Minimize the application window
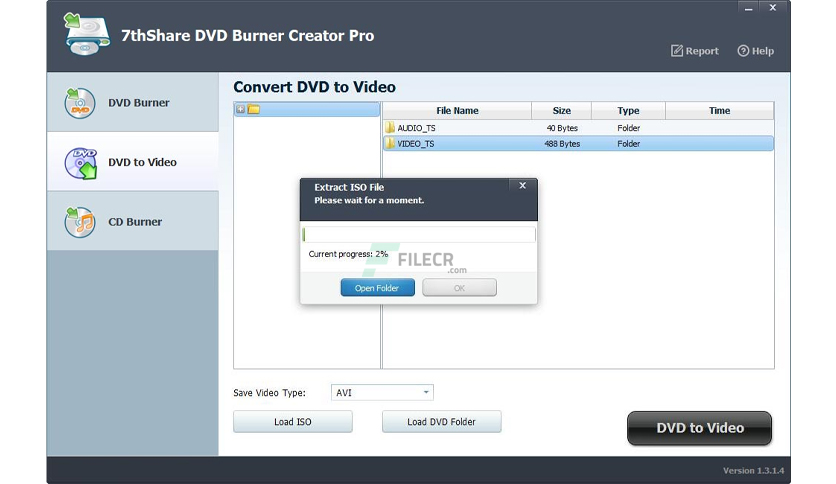 click(749, 8)
